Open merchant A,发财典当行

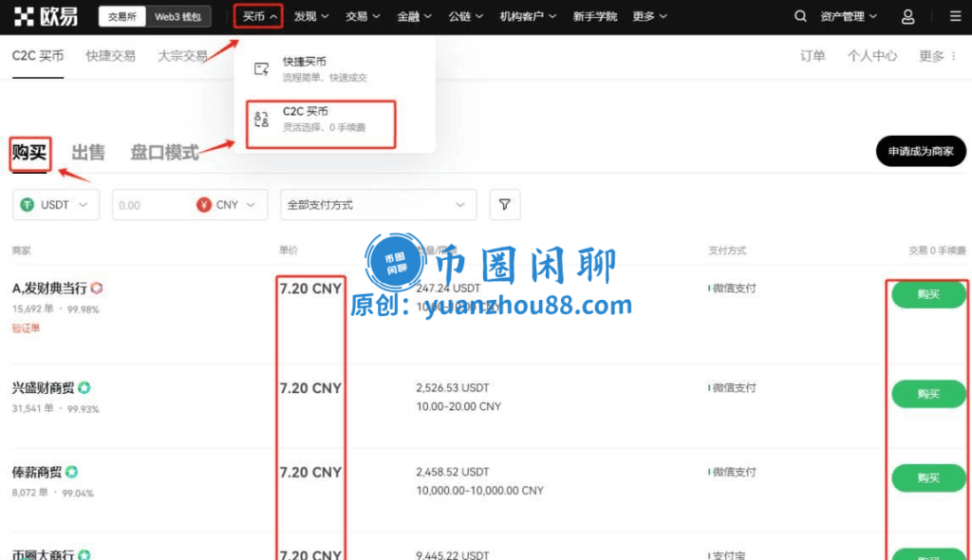click(49, 289)
